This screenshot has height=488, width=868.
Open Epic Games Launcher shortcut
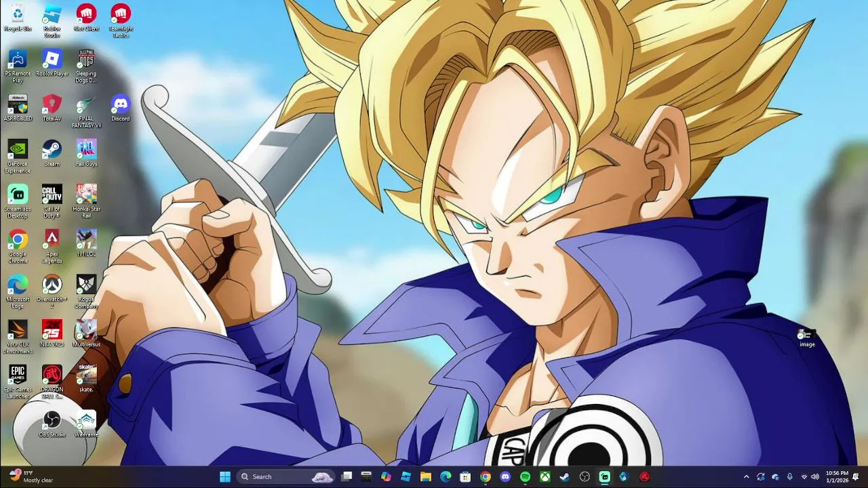click(18, 382)
